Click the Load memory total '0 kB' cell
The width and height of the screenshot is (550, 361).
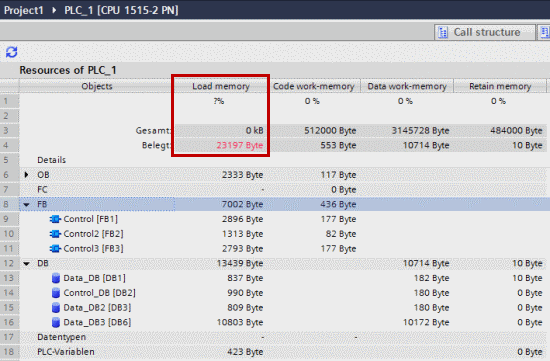click(221, 131)
